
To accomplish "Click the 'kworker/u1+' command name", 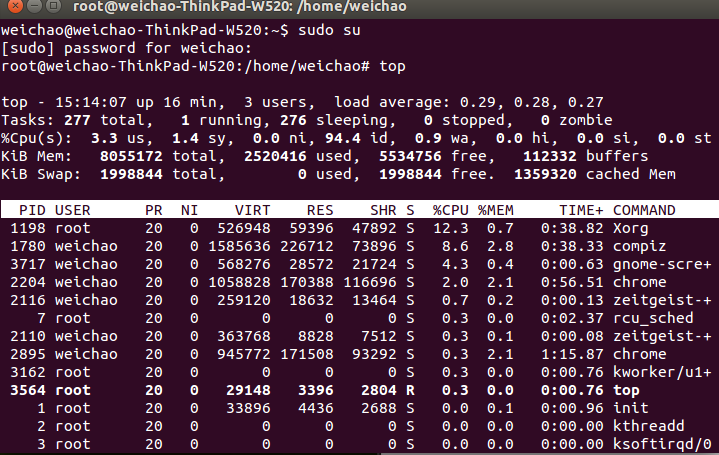I will (662, 372).
